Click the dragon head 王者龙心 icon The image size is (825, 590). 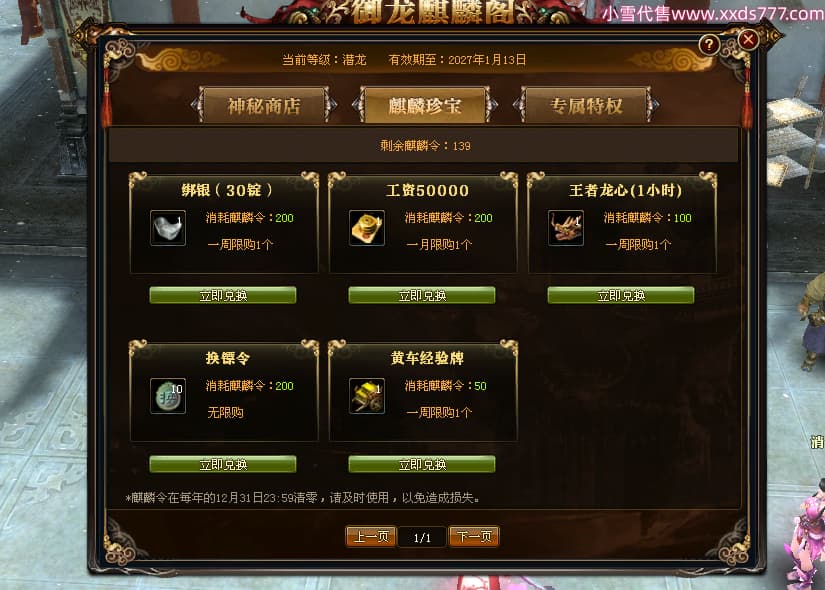coord(566,228)
